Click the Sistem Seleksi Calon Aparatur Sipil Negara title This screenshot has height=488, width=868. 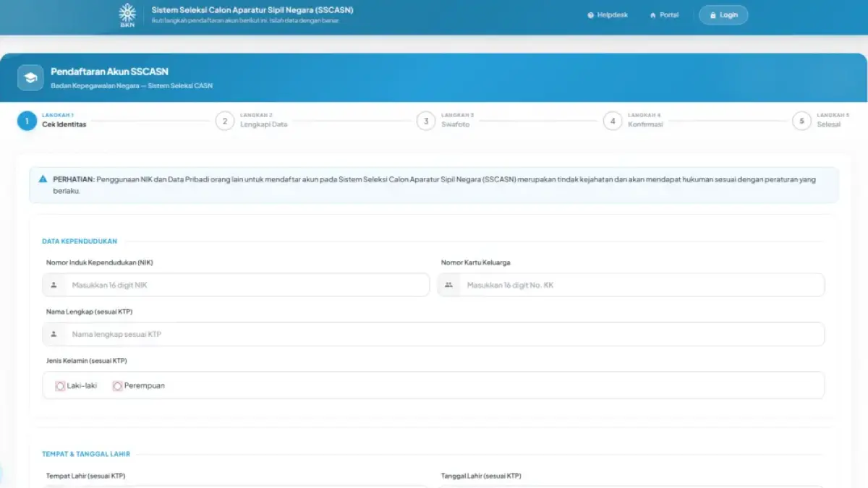(252, 10)
